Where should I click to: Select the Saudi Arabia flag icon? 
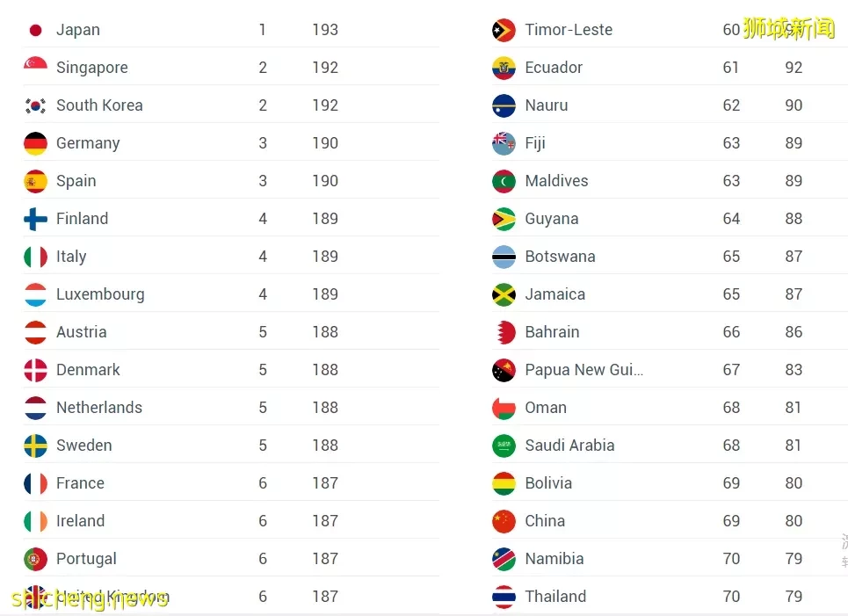tap(504, 446)
